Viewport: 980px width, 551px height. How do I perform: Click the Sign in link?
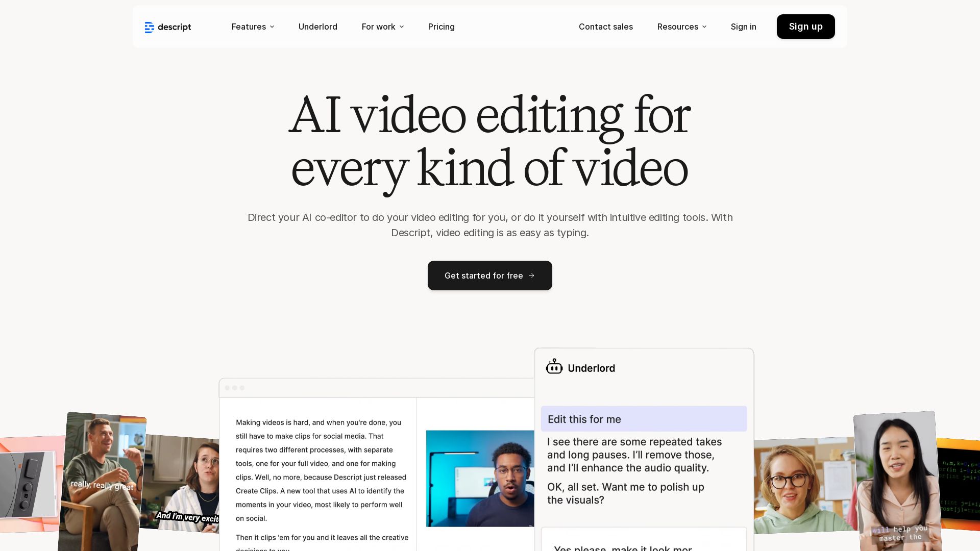pyautogui.click(x=743, y=27)
